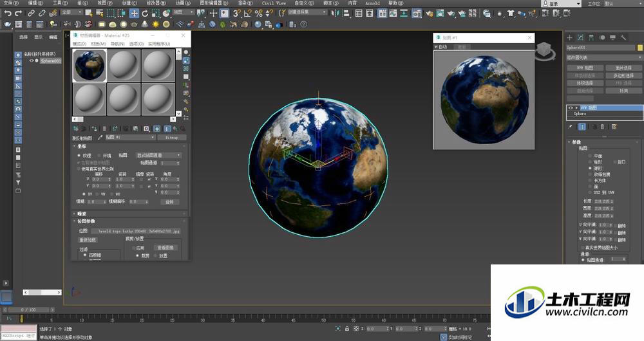Image resolution: width=644 pixels, height=341 pixels.
Task: Activate the Select and Scale tool
Action: [156, 13]
